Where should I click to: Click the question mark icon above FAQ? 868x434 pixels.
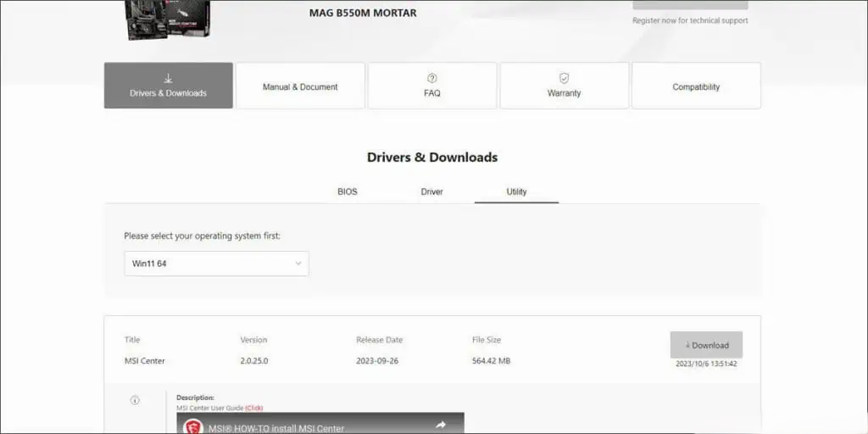click(432, 78)
